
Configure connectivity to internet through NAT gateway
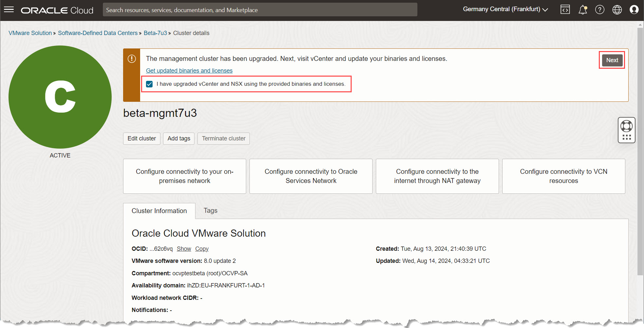437,176
